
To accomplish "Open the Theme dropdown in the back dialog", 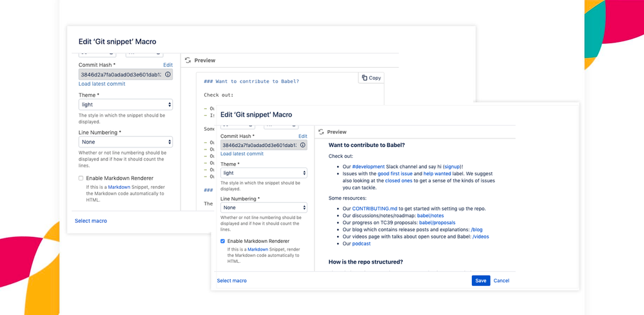I will pyautogui.click(x=126, y=104).
